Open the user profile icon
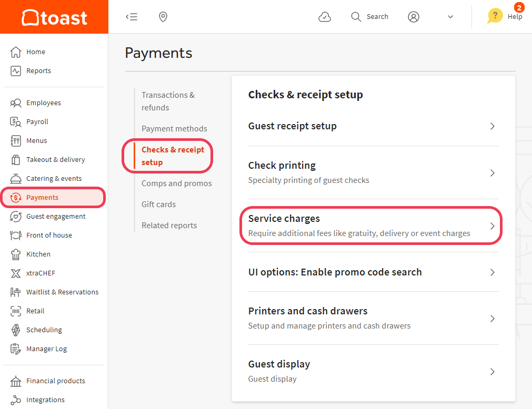This screenshot has height=409, width=532. (414, 17)
